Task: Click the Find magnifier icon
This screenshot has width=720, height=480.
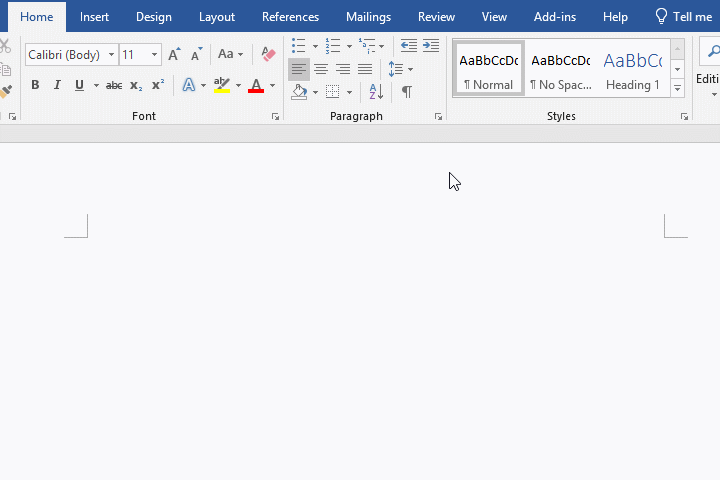Action: (x=713, y=51)
